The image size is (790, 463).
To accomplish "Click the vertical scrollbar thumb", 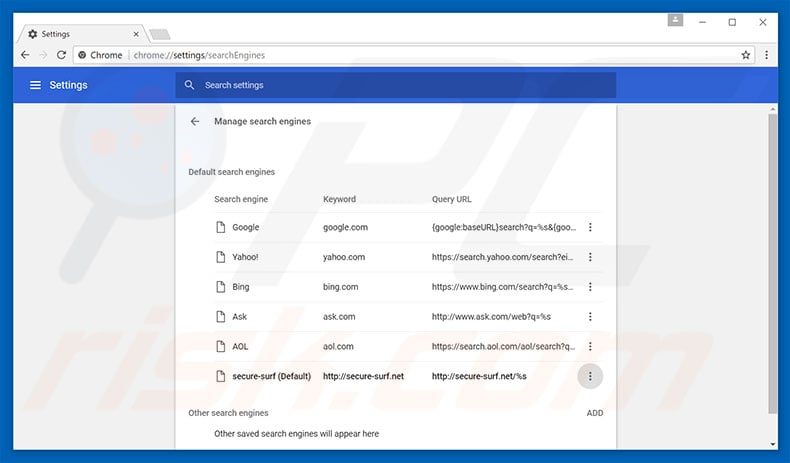I will tap(773, 263).
